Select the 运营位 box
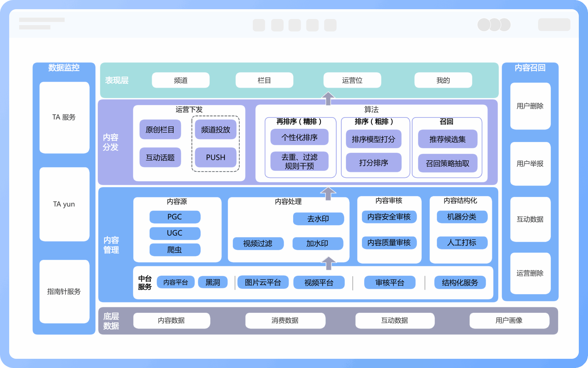The width and height of the screenshot is (588, 368). tap(352, 80)
